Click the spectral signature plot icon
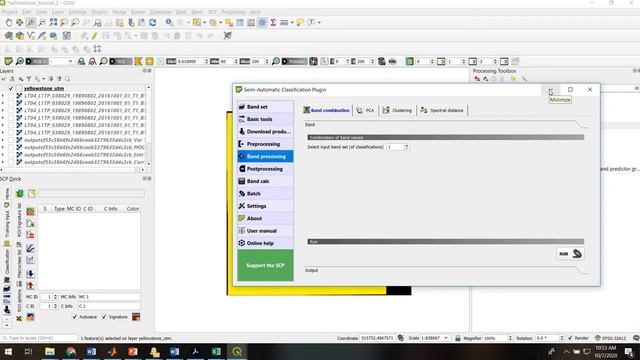The image size is (640, 360). coord(30,248)
